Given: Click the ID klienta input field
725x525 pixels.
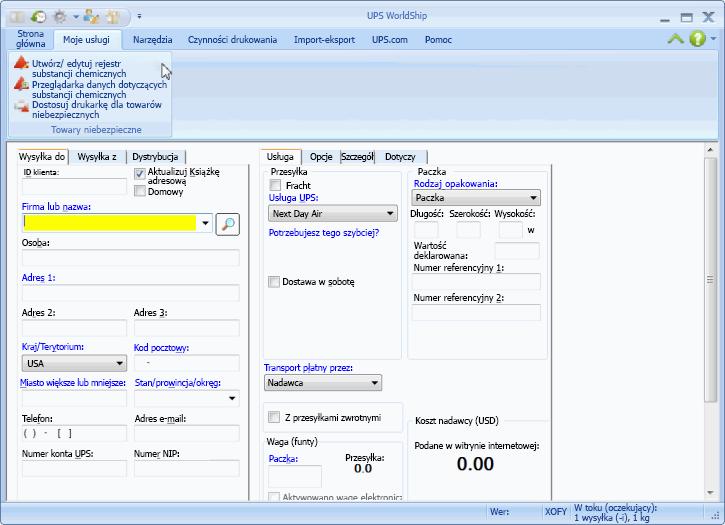Looking at the screenshot, I should coord(74,186).
